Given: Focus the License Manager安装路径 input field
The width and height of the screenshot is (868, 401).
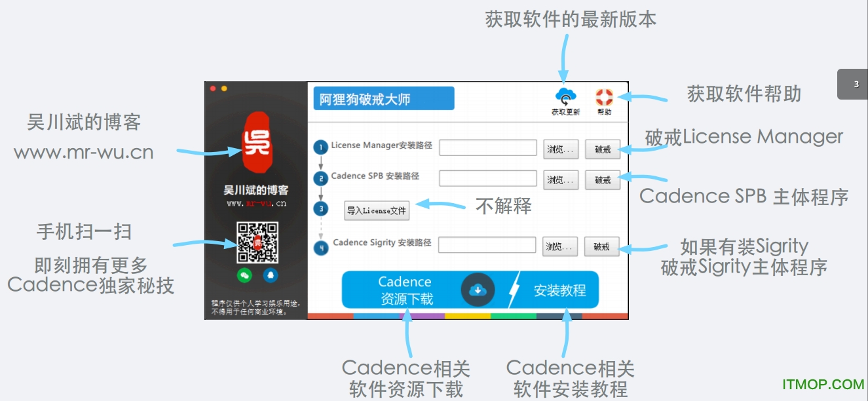Looking at the screenshot, I should point(488,148).
